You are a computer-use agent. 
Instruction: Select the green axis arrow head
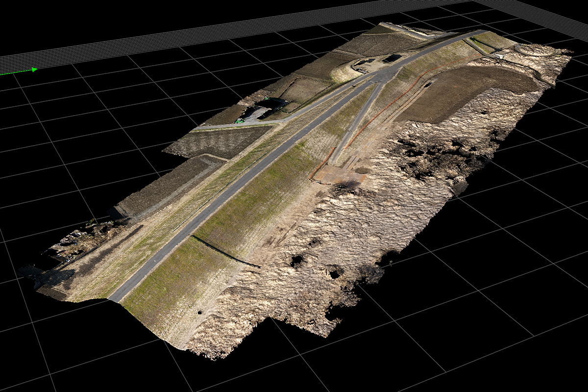35,70
